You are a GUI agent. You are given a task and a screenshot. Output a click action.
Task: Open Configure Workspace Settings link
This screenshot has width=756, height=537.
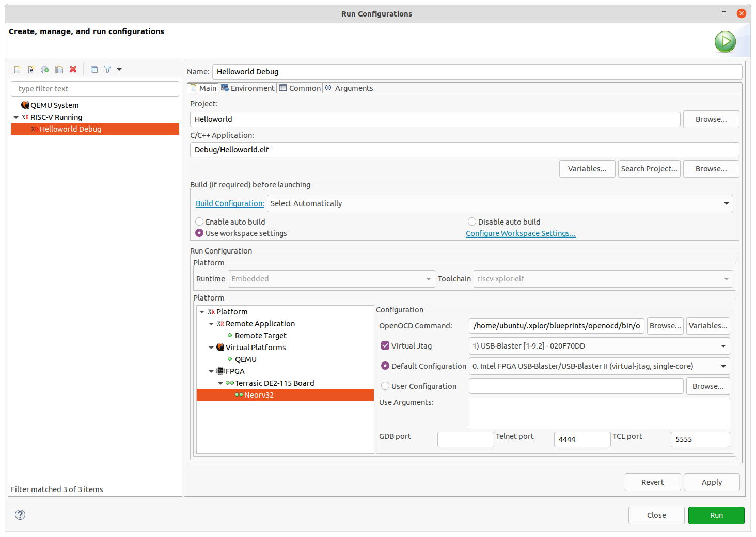click(521, 233)
